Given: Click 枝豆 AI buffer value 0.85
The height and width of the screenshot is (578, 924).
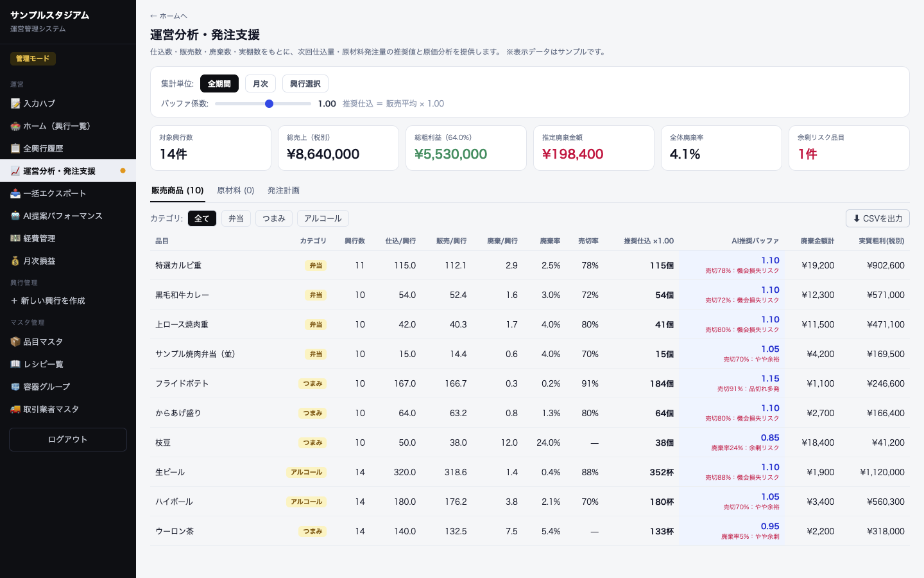Looking at the screenshot, I should point(770,437).
